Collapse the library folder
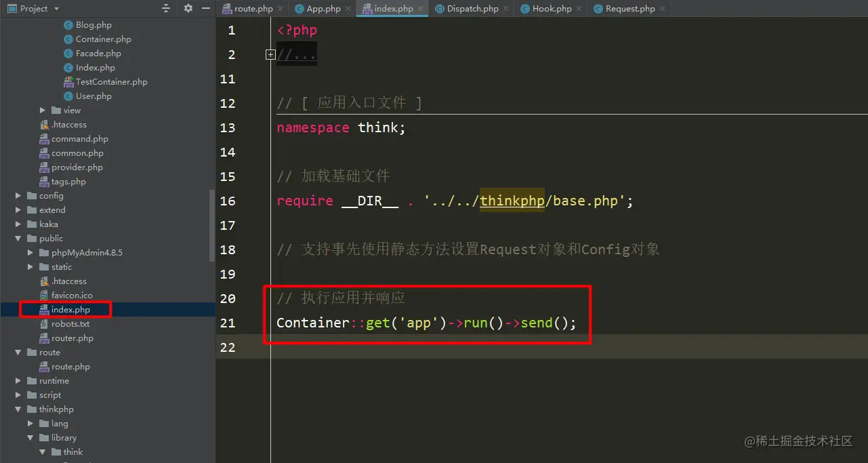The width and height of the screenshot is (868, 463). (x=30, y=438)
